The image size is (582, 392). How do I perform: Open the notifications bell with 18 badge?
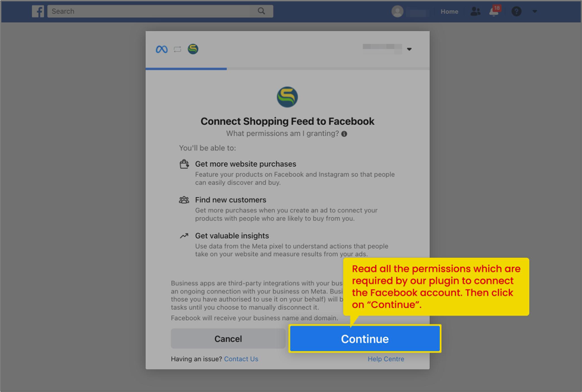495,11
